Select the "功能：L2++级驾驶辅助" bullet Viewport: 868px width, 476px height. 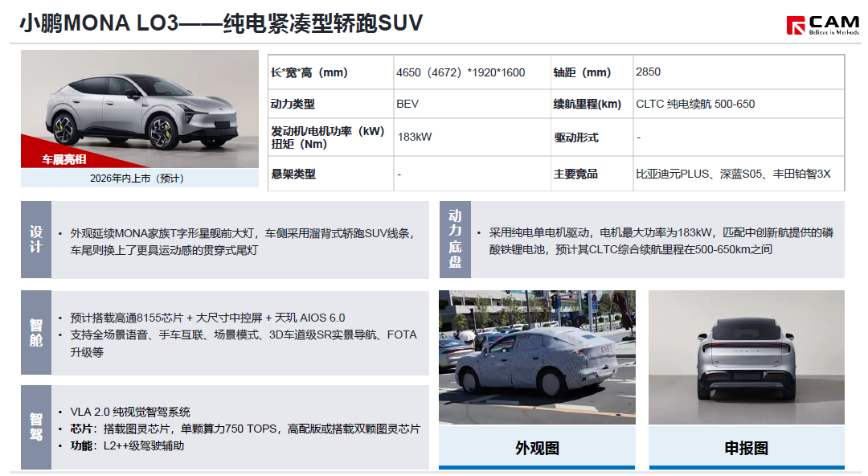(127, 445)
